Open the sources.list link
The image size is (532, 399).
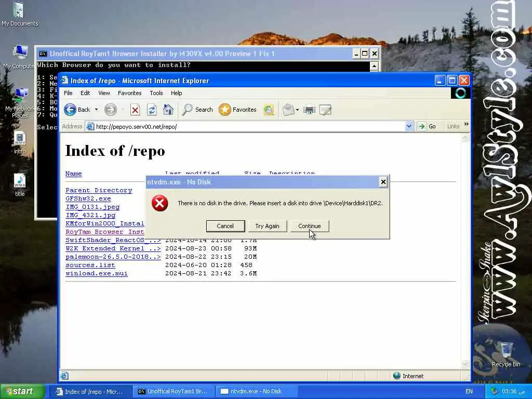tap(90, 265)
